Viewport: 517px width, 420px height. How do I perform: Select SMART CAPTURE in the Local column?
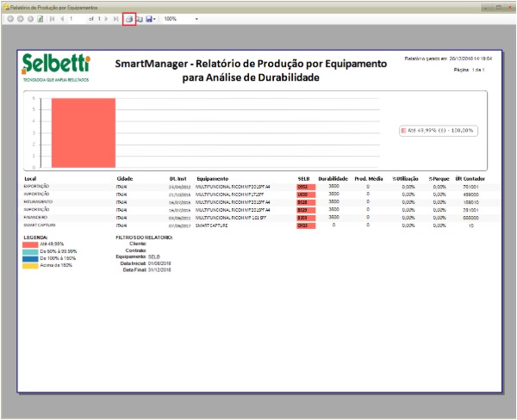40,225
